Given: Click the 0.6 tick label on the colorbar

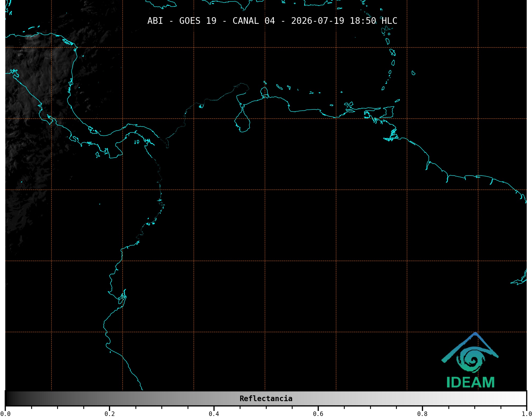Looking at the screenshot, I should pyautogui.click(x=318, y=414).
